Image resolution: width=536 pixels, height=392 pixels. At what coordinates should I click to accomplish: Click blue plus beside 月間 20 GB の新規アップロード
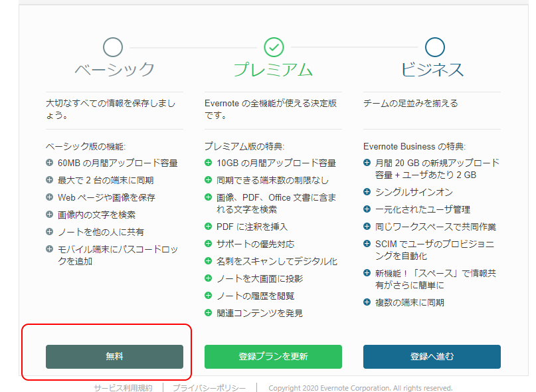coord(367,163)
